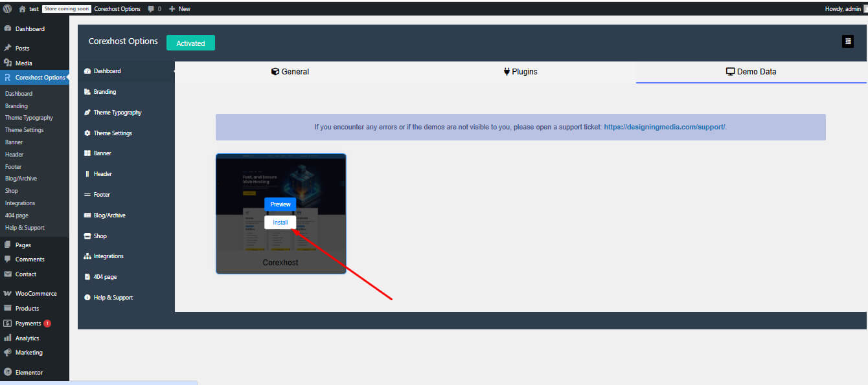Open Blog/Archive in WP sidebar submenu

(x=21, y=179)
